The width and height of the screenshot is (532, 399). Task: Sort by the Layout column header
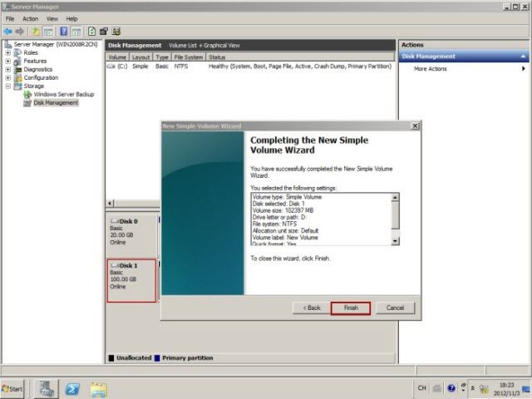point(140,57)
